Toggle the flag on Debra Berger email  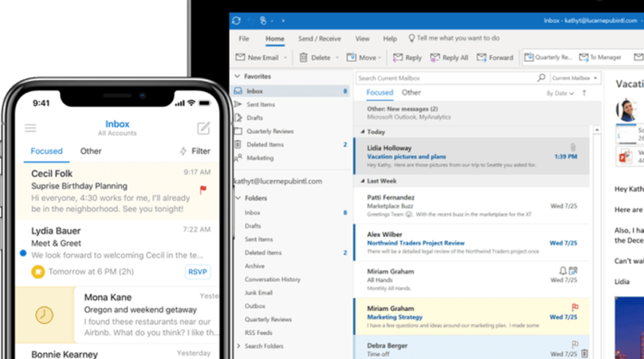(574, 344)
